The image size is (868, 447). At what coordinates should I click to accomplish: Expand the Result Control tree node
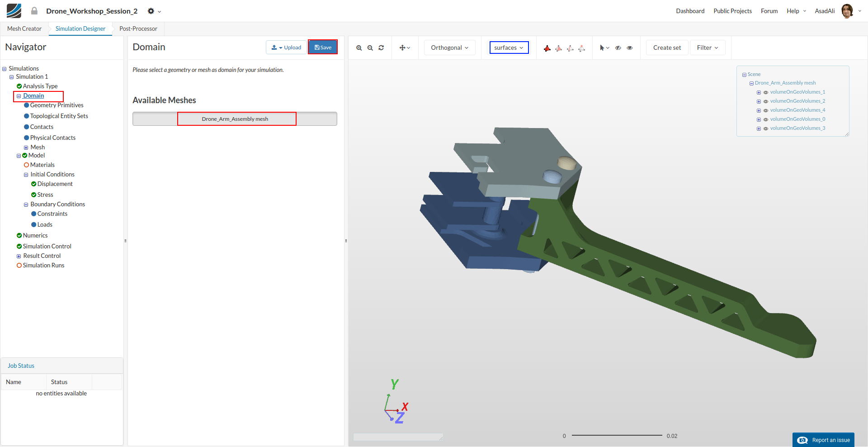pos(19,256)
